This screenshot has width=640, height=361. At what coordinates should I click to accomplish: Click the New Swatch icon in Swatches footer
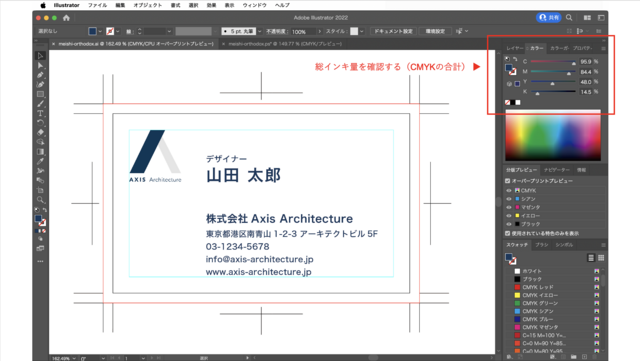[584, 357]
